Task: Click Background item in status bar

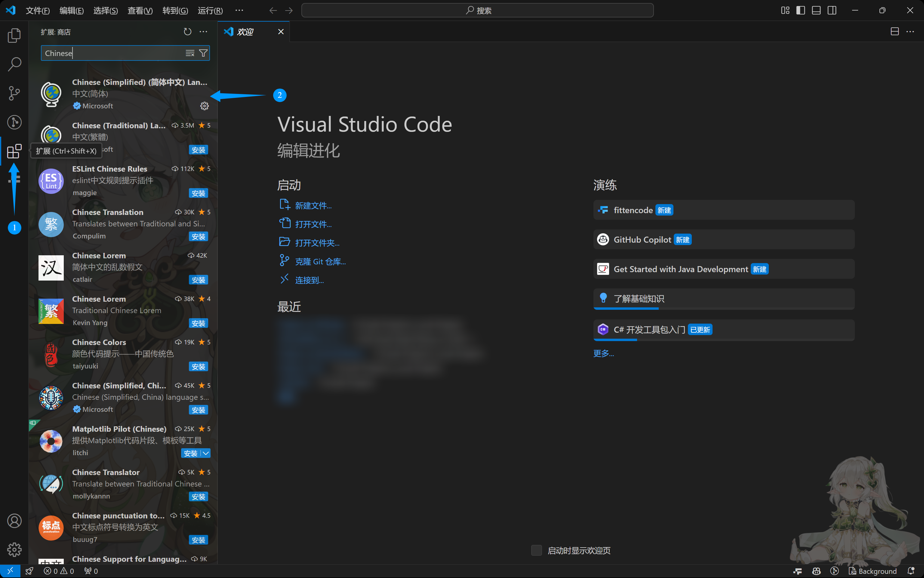Action: coord(873,571)
